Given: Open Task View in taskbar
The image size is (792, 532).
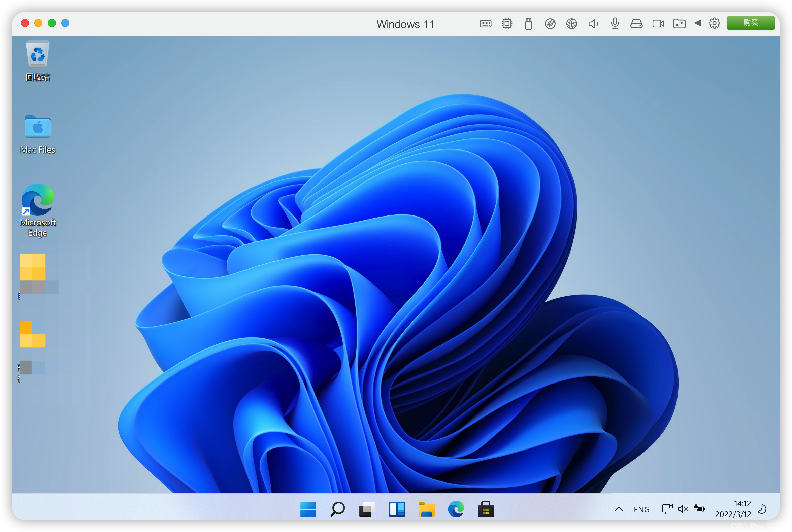Looking at the screenshot, I should pyautogui.click(x=367, y=509).
